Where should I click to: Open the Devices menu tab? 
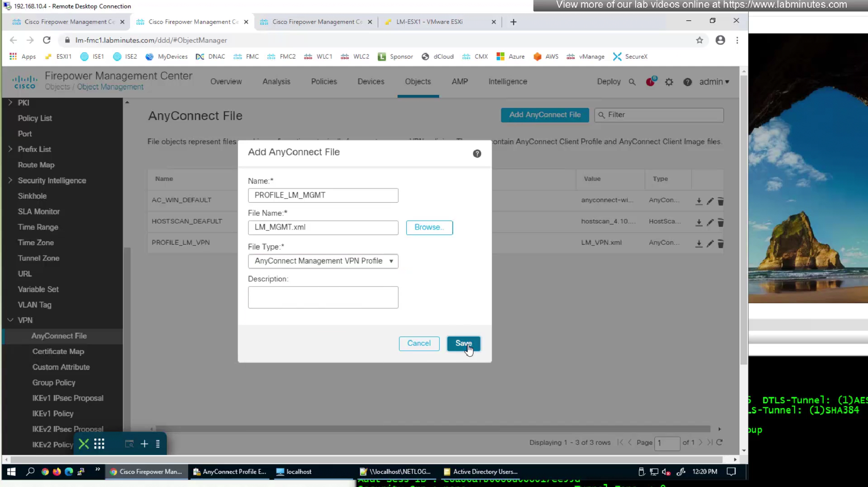[371, 82]
